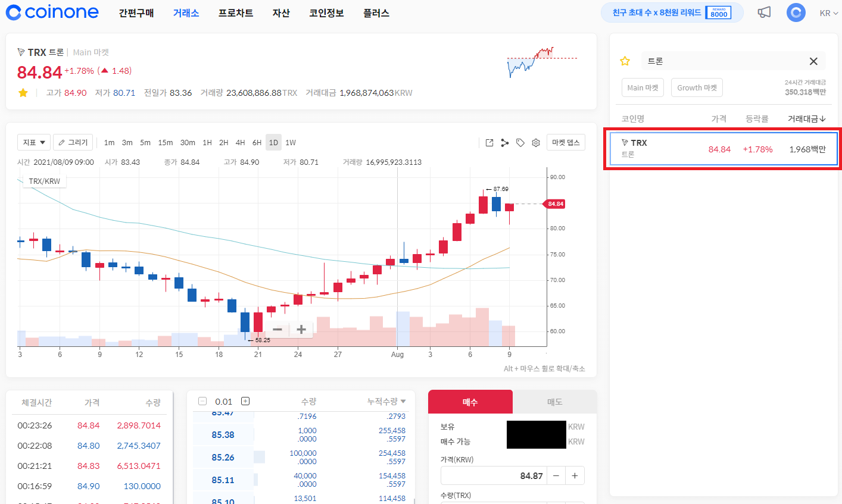This screenshot has width=842, height=504.
Task: Click the pencil 그리기 draw button
Action: (x=73, y=142)
